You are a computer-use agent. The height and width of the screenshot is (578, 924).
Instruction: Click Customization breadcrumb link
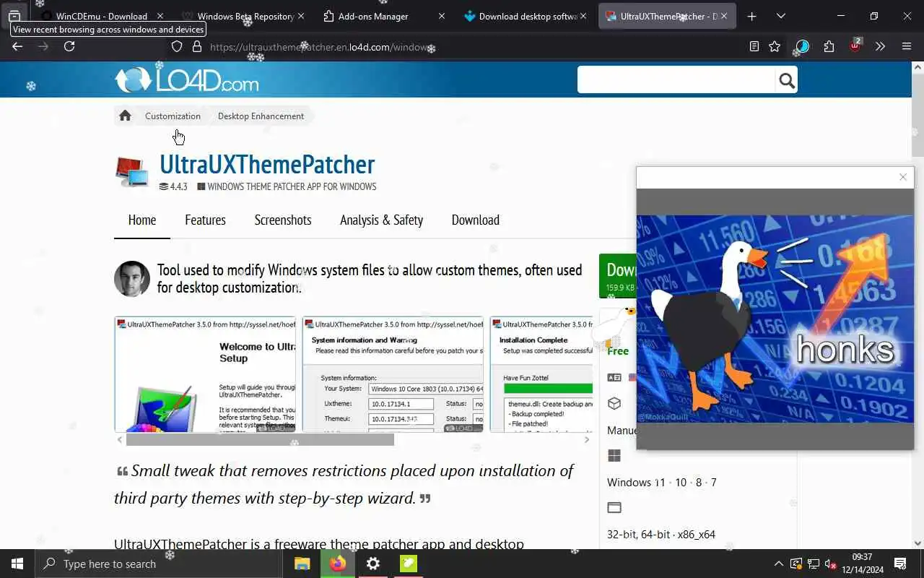pyautogui.click(x=173, y=116)
